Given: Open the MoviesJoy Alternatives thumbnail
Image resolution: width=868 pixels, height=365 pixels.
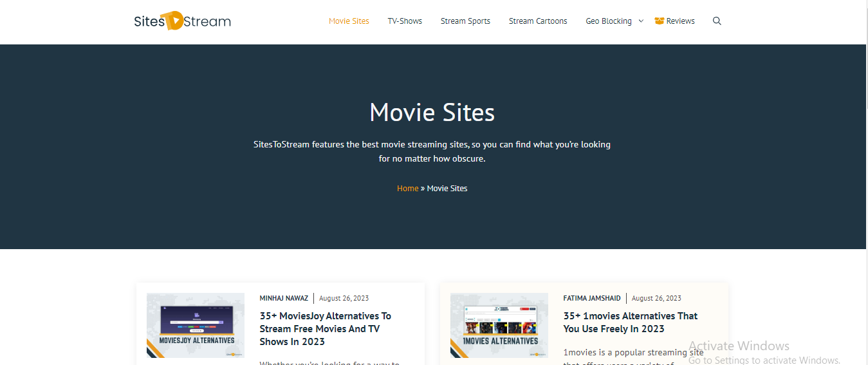Looking at the screenshot, I should (196, 325).
